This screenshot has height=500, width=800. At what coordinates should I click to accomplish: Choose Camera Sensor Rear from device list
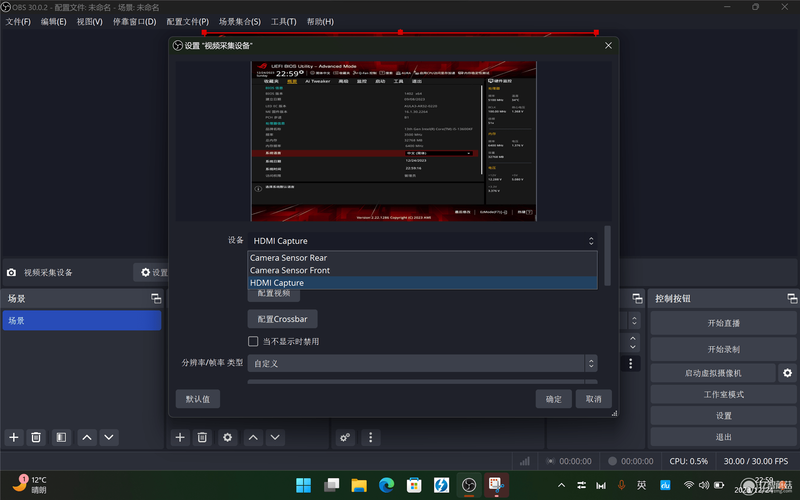(422, 258)
